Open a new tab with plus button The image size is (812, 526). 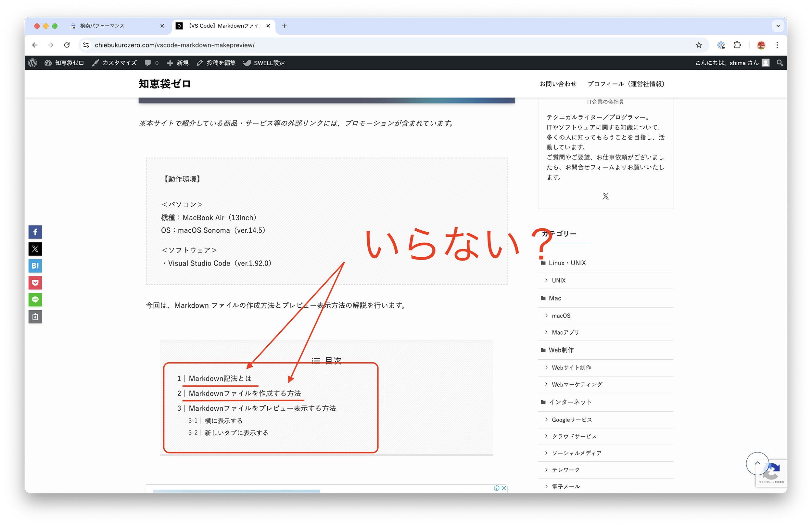pyautogui.click(x=284, y=26)
